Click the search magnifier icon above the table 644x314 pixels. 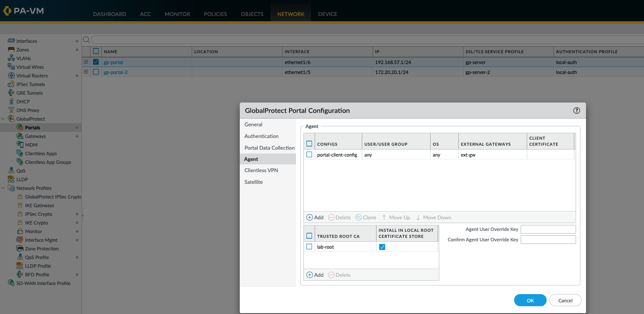(x=86, y=39)
